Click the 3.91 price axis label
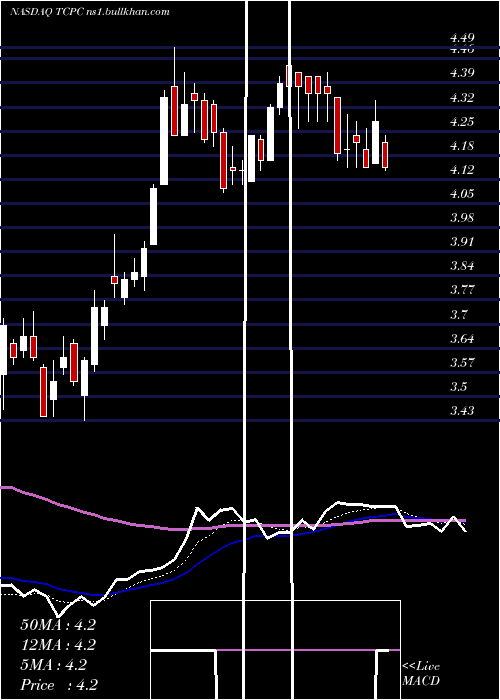 pos(462,242)
